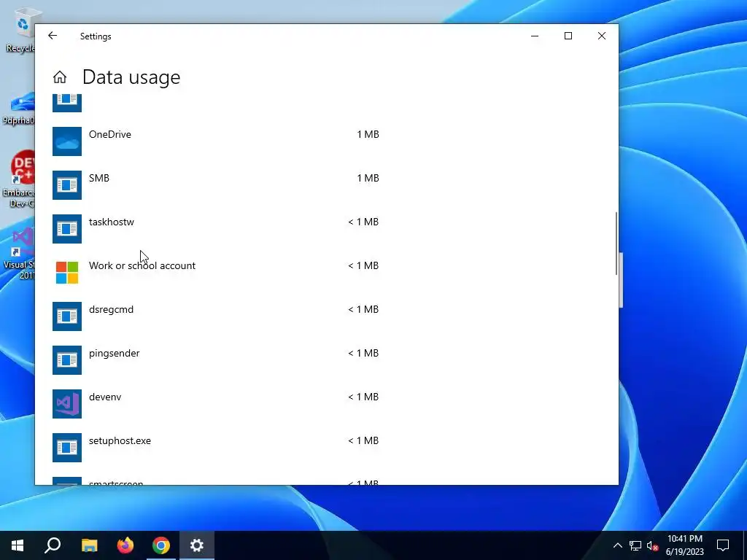Click the Work or school account label
The image size is (747, 560).
[142, 265]
